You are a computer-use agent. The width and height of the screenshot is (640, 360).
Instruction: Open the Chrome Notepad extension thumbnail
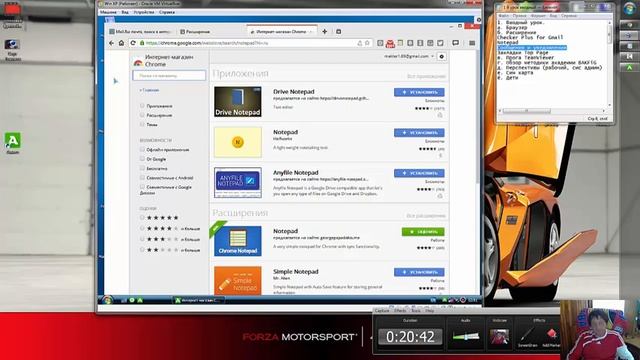(x=238, y=241)
